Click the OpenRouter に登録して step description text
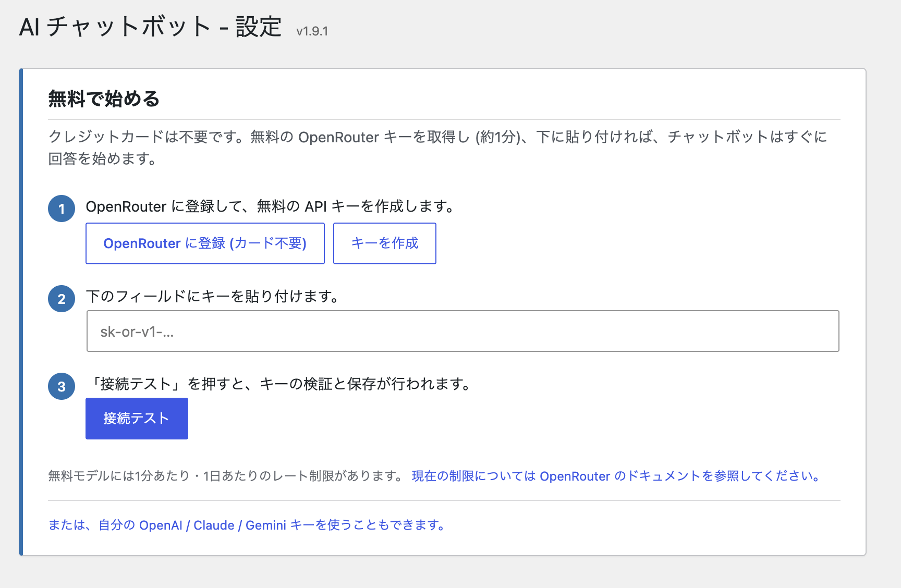This screenshot has width=901, height=588. (x=272, y=206)
